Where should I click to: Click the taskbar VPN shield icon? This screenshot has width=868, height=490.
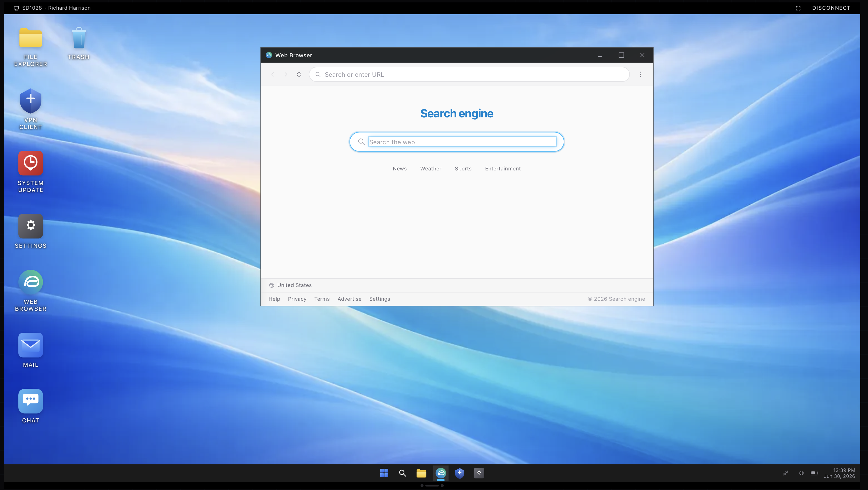tap(460, 473)
